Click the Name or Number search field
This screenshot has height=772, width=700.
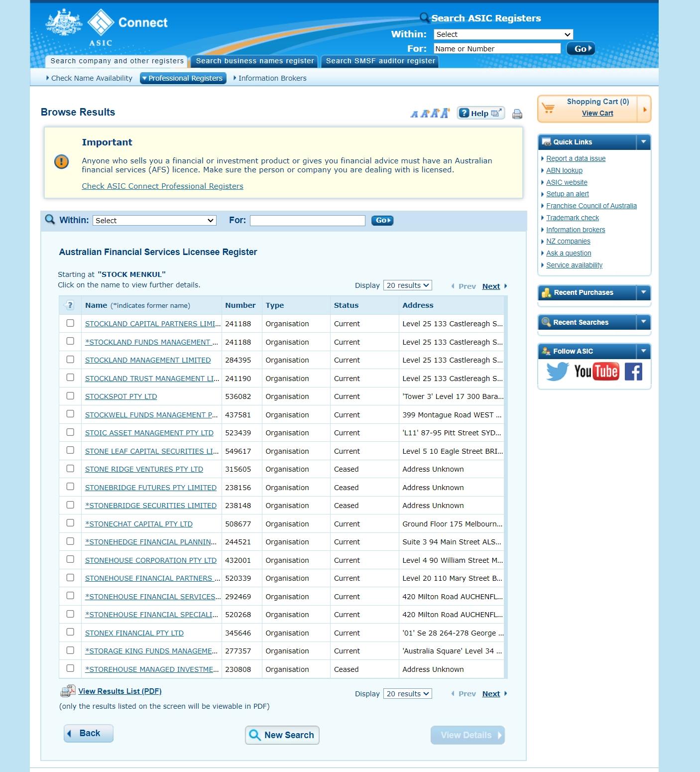[x=497, y=48]
